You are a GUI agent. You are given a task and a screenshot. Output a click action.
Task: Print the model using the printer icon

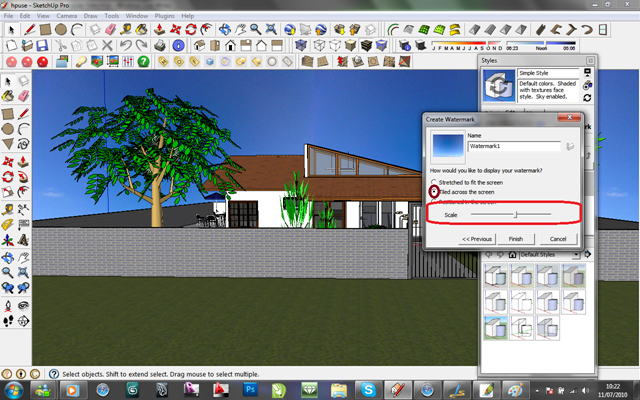click(160, 45)
